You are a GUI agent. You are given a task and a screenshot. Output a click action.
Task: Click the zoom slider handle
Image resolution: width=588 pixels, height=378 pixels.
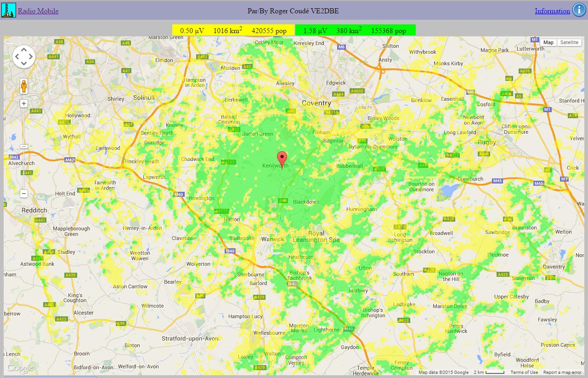[24, 147]
